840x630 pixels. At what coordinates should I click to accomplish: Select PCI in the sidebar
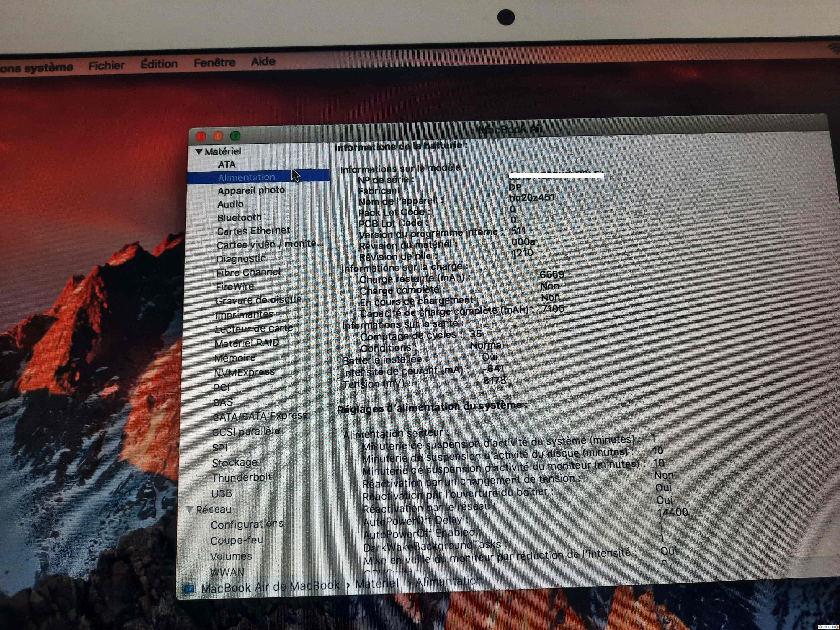[x=222, y=388]
